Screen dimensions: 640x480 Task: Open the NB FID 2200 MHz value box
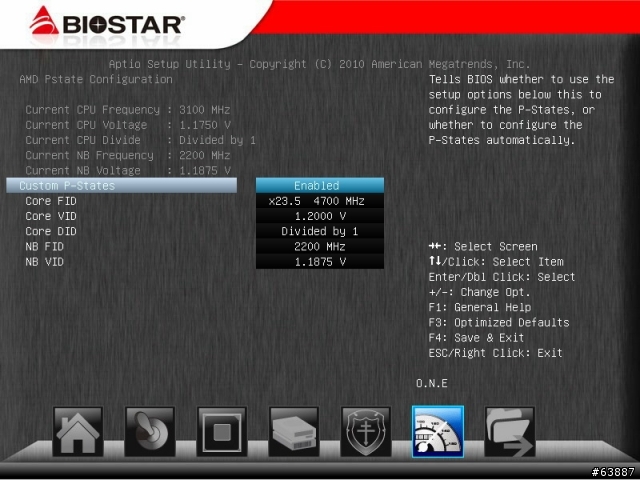(x=320, y=247)
